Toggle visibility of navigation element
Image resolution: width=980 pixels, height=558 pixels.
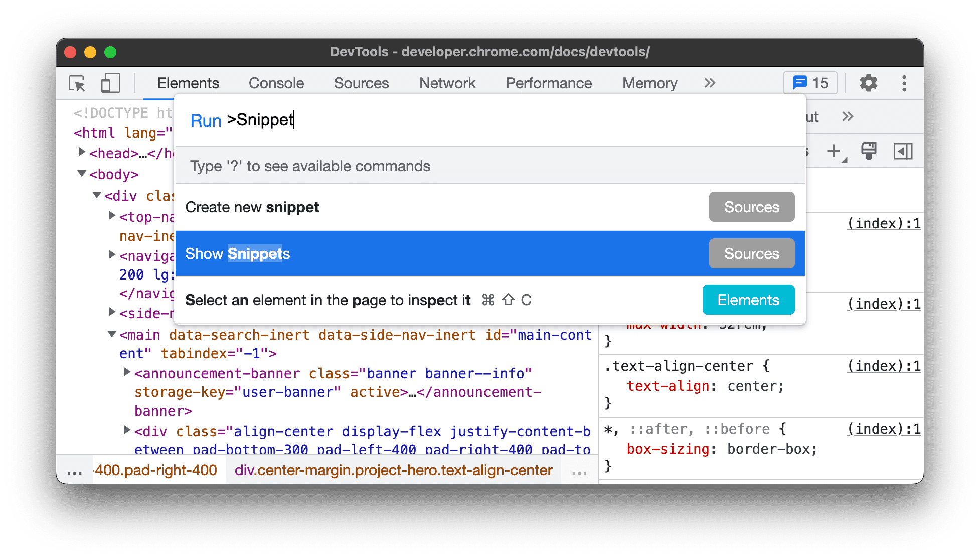(x=905, y=150)
